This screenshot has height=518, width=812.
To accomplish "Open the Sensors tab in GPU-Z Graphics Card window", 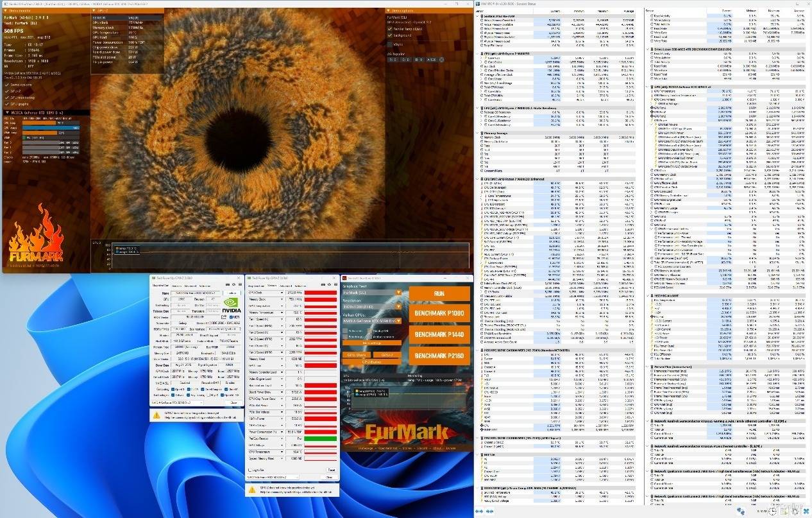I will (177, 286).
